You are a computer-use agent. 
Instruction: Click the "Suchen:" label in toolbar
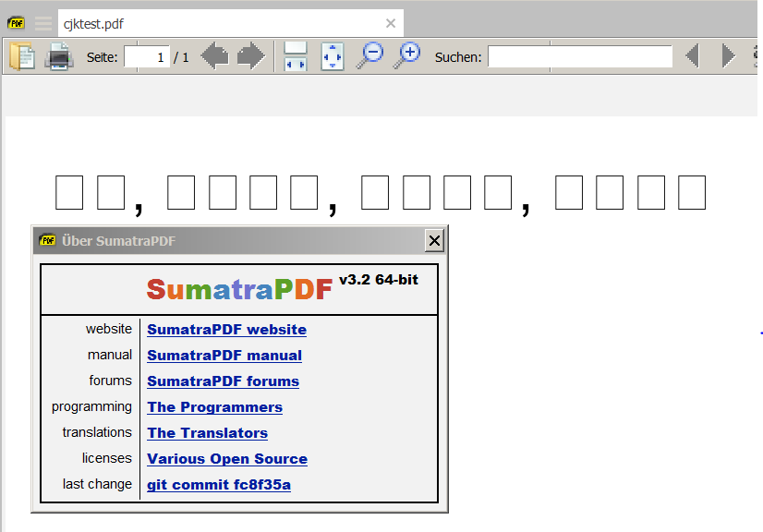(x=458, y=57)
